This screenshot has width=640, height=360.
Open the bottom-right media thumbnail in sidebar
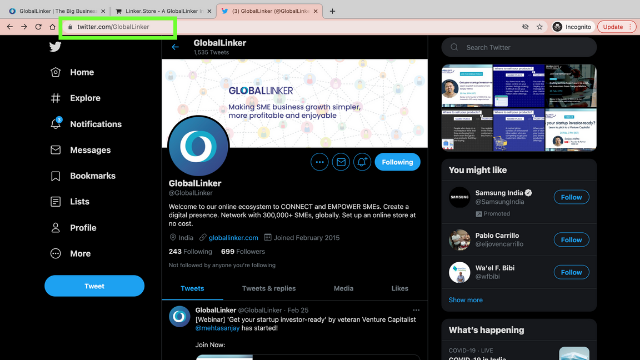[x=571, y=130]
